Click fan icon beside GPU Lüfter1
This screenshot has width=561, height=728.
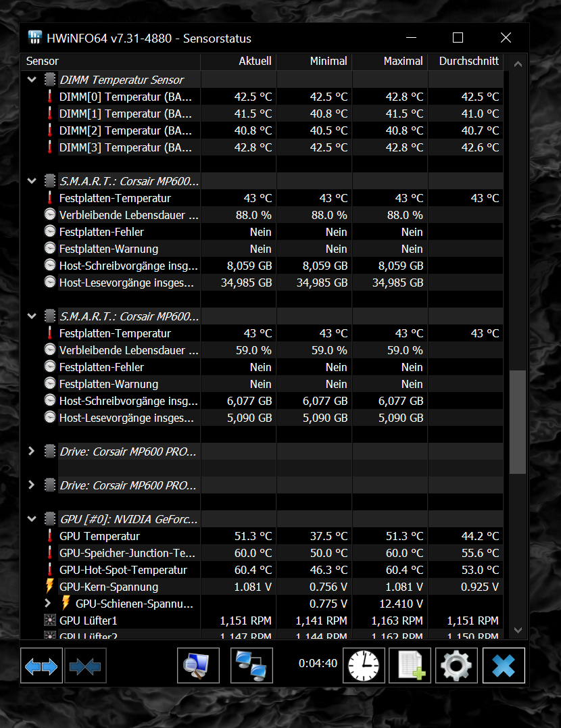50,621
